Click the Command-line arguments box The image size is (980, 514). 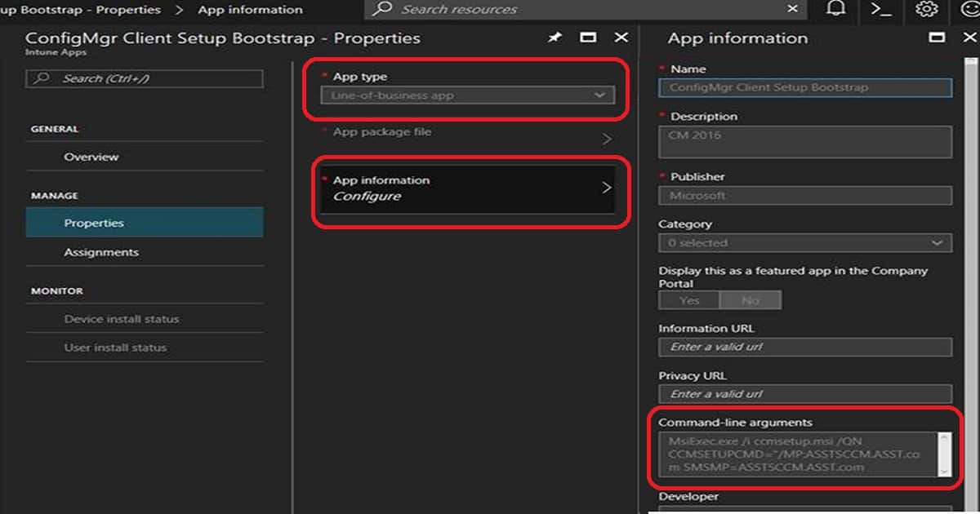tap(799, 454)
